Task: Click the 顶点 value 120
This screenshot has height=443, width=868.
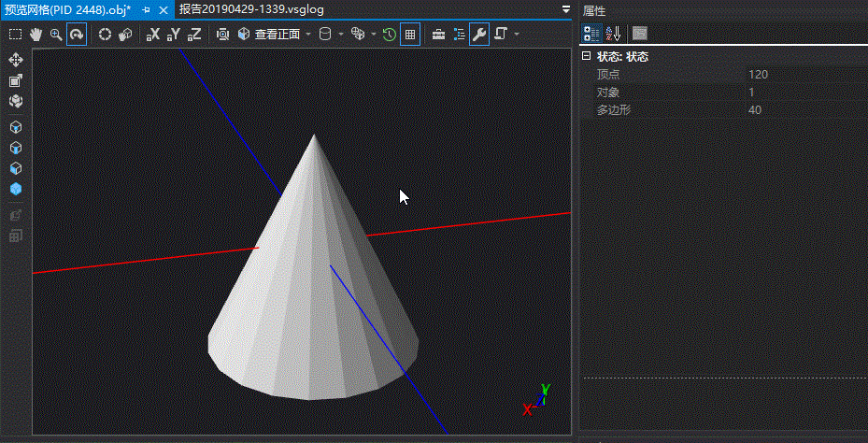Action: pyautogui.click(x=758, y=74)
